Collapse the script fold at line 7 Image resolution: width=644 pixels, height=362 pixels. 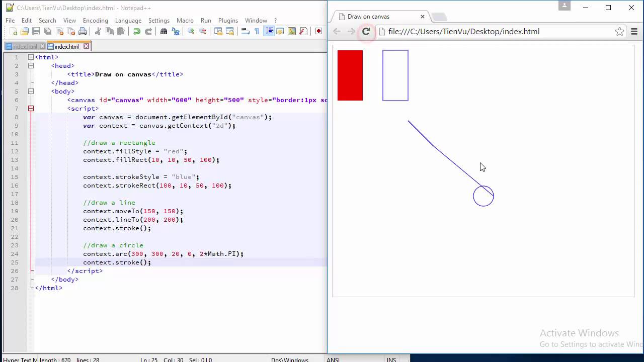click(31, 109)
